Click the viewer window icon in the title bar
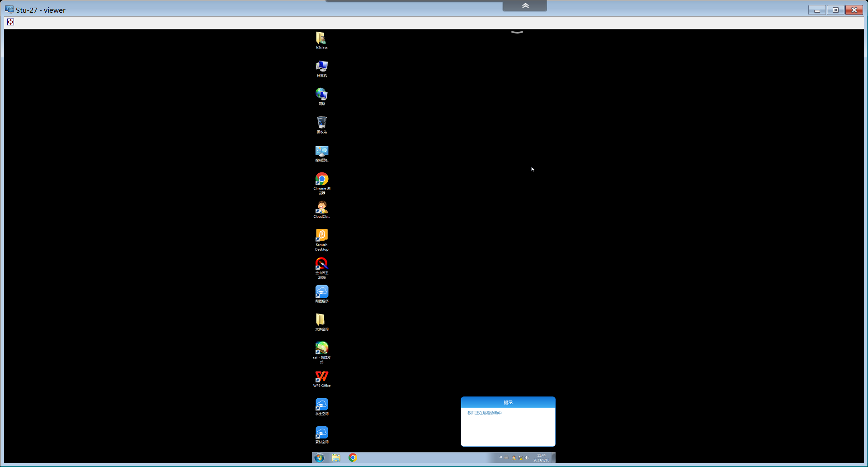 click(9, 10)
